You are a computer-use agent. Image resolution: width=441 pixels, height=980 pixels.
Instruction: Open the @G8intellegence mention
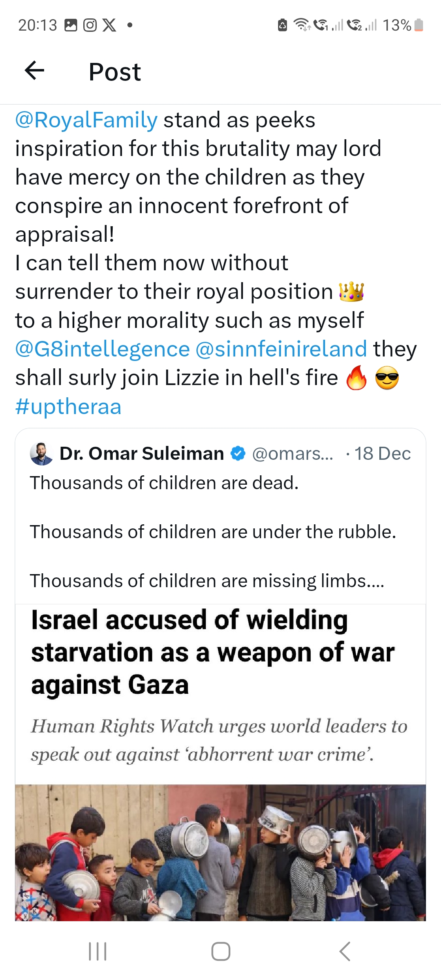click(x=102, y=349)
